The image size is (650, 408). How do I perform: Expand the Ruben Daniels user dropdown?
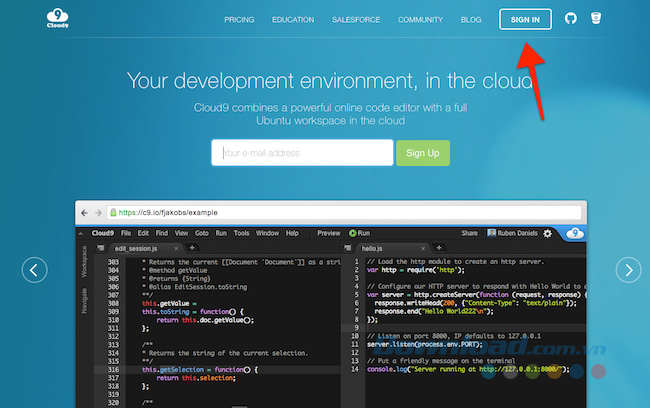(513, 233)
